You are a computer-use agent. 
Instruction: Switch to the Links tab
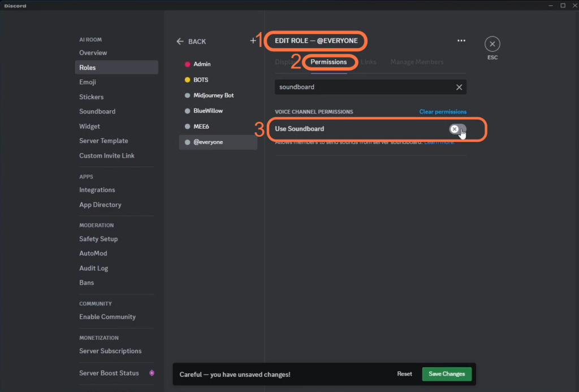pyautogui.click(x=369, y=62)
